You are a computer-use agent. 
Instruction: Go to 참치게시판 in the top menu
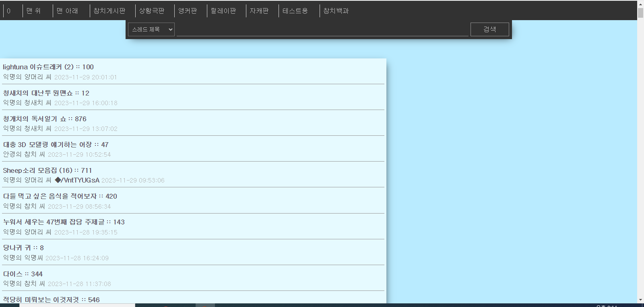pyautogui.click(x=109, y=11)
